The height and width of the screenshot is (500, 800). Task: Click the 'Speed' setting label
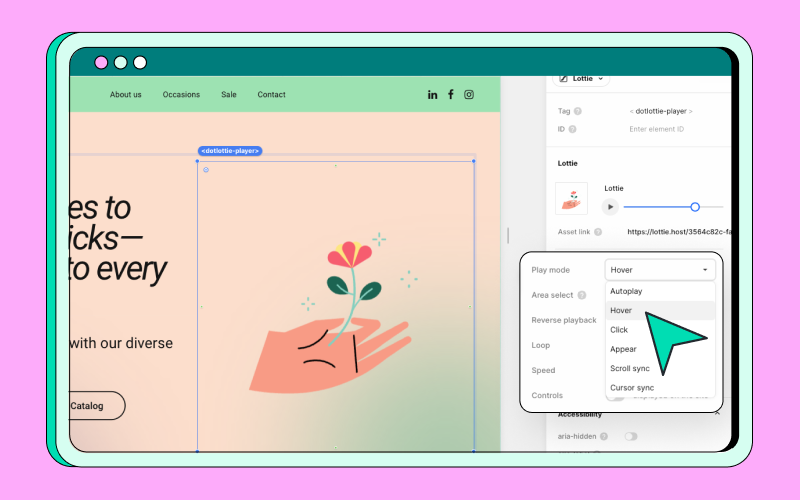tap(543, 370)
